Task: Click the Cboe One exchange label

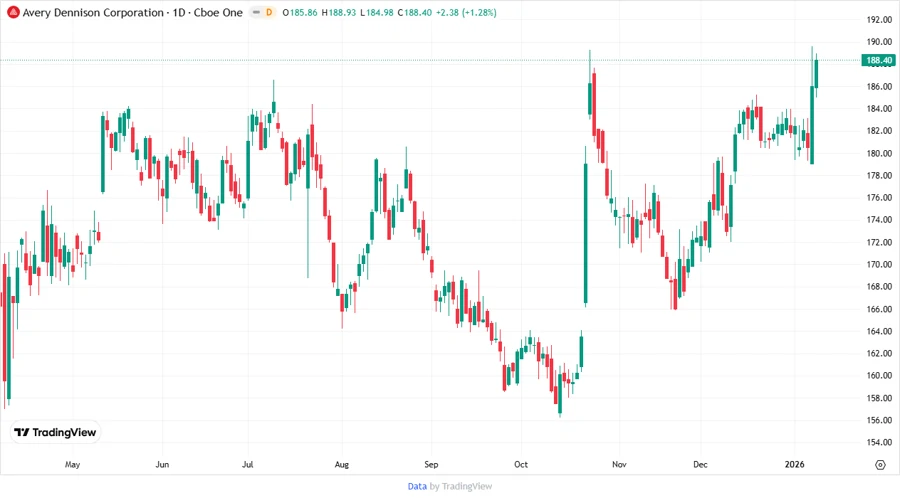Action: coord(218,12)
